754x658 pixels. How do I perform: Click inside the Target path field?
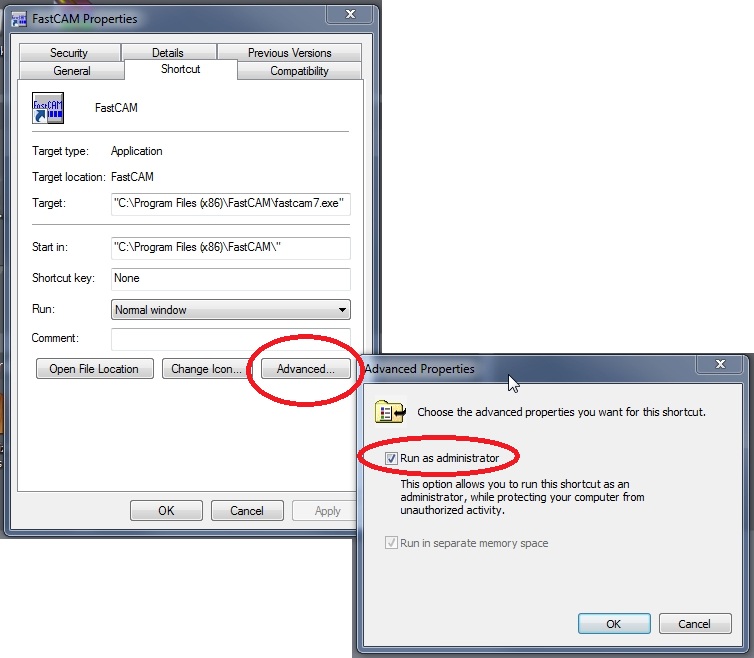pos(231,203)
